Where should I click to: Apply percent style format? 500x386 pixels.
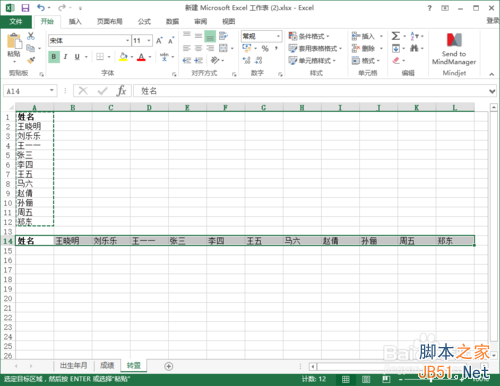tap(265, 49)
